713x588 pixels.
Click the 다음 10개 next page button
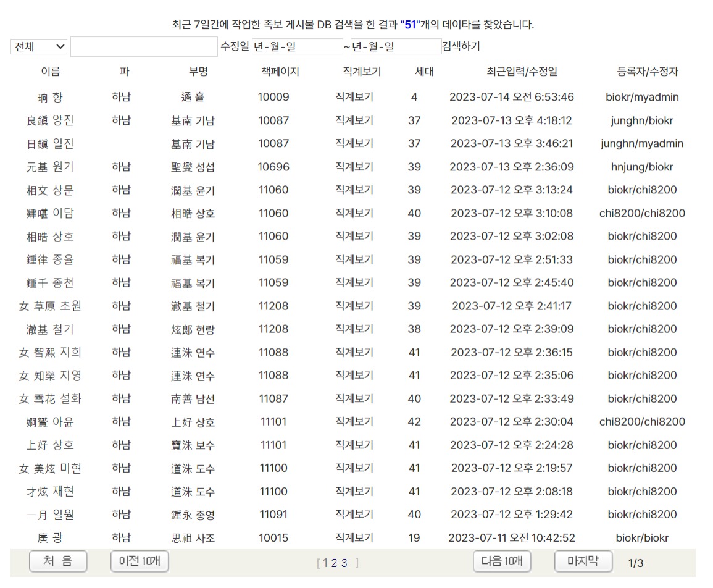pyautogui.click(x=502, y=561)
